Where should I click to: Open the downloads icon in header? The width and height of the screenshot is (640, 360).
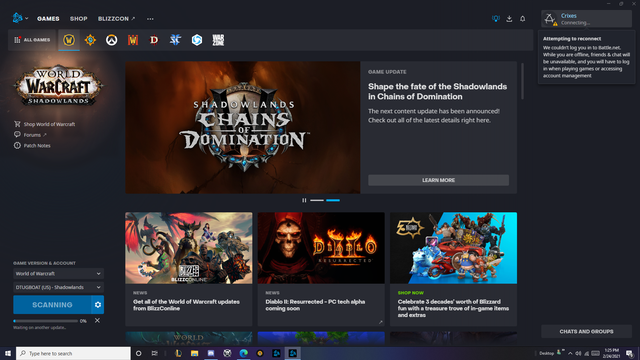pyautogui.click(x=509, y=19)
